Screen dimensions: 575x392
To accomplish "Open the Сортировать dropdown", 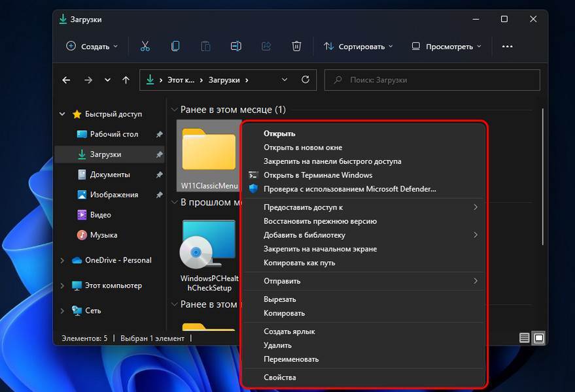I will click(x=358, y=46).
